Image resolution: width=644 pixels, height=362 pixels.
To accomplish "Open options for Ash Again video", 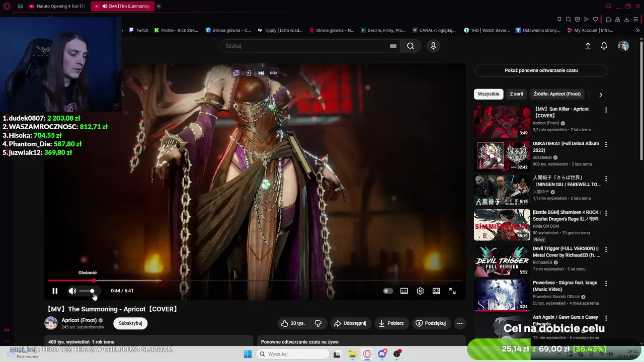I will (x=606, y=318).
